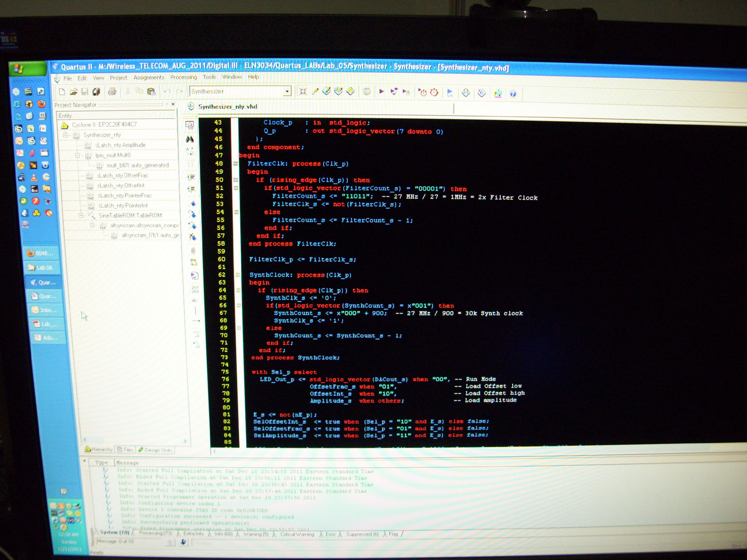
Task: Collapse the SineTableROM:TableROM node
Action: 81,215
